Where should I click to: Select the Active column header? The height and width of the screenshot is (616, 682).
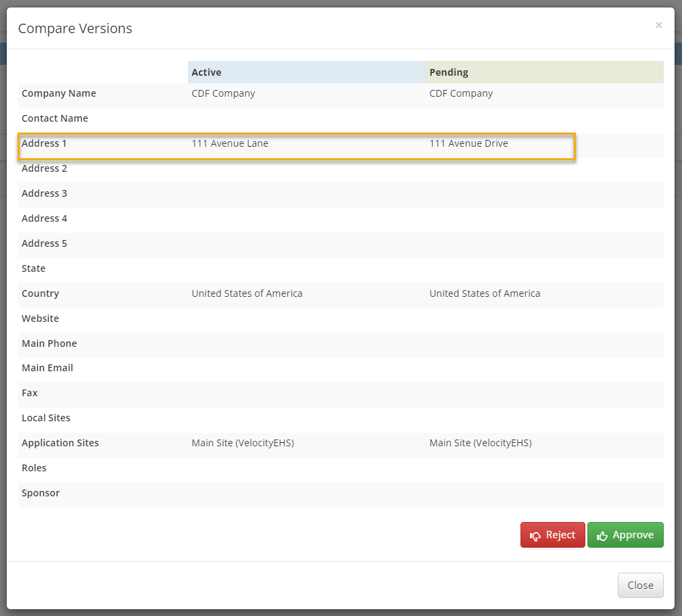(x=307, y=72)
